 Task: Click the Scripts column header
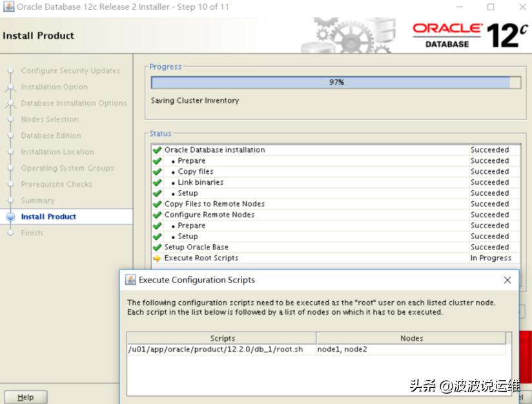223,338
